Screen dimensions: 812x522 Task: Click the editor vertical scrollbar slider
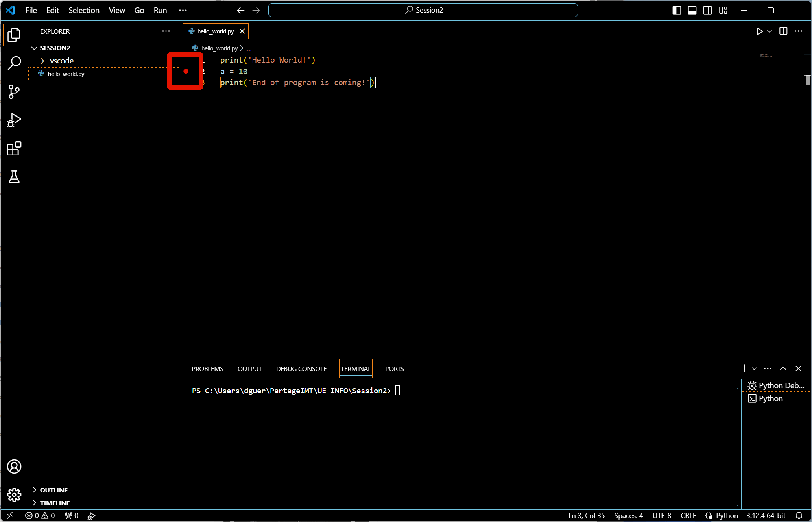tap(807, 80)
